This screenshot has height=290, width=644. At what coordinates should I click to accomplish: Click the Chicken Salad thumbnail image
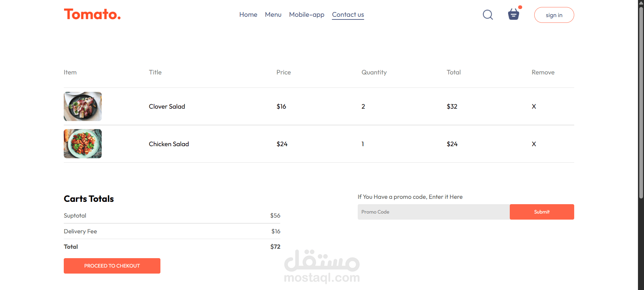tap(83, 143)
